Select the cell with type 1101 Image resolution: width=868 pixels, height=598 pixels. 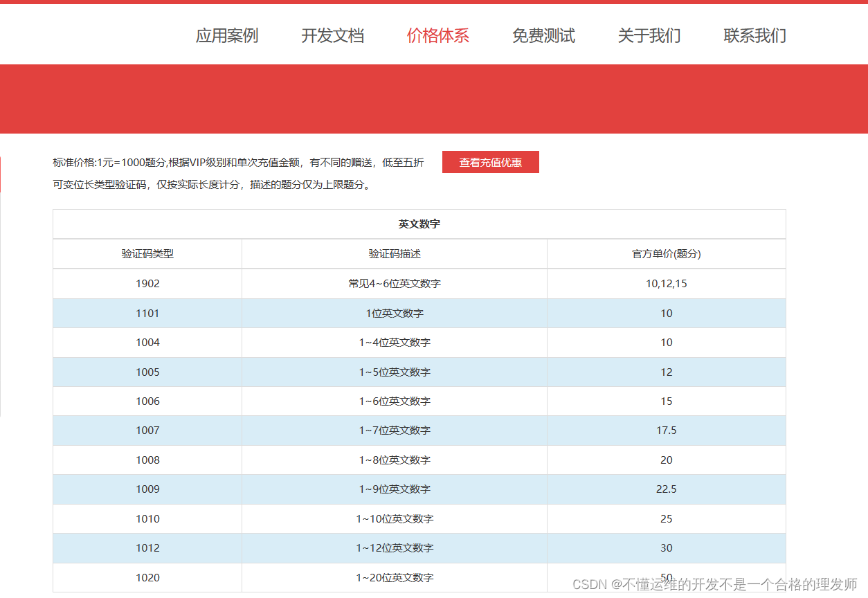(x=147, y=314)
